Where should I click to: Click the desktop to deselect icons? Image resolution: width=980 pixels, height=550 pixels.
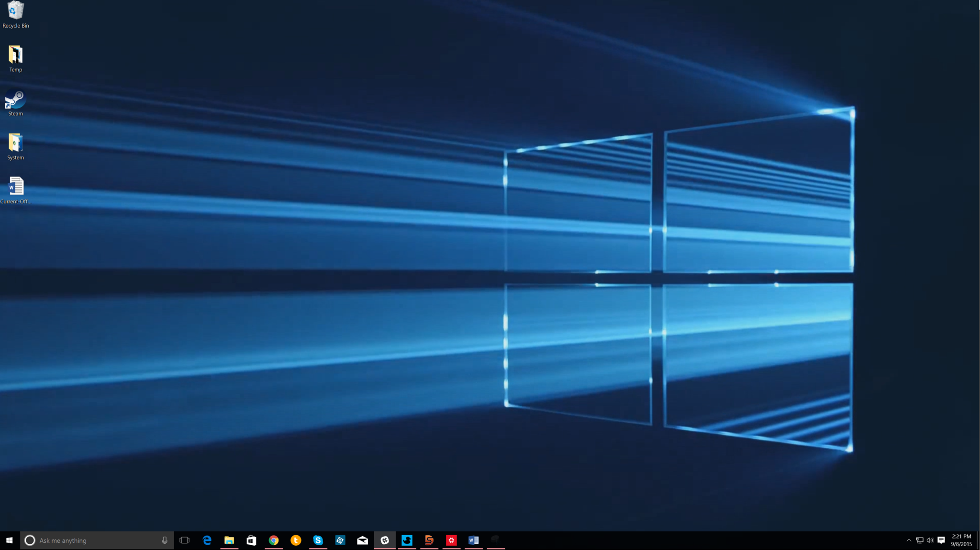pos(490,269)
